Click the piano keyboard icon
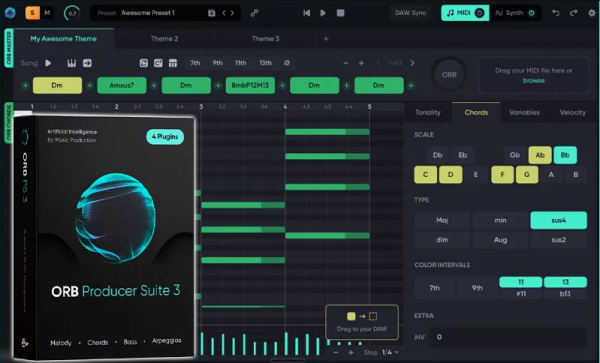600x363 pixels. pos(72,63)
